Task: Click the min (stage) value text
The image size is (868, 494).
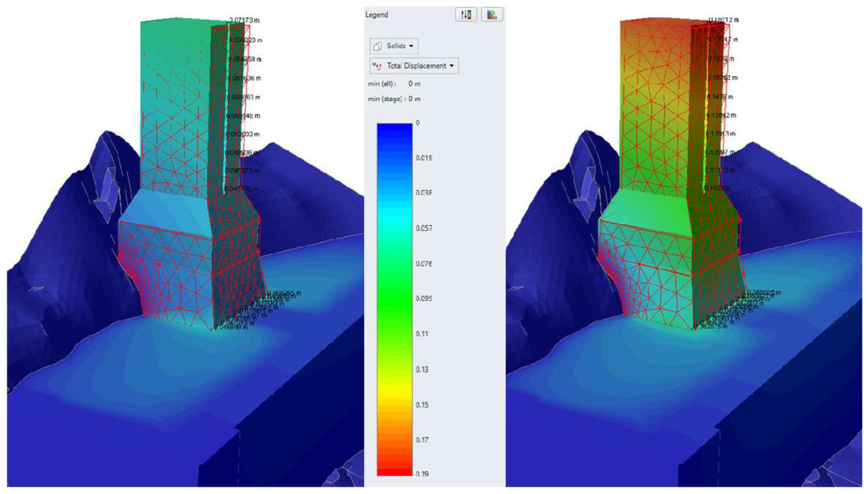Action: [x=414, y=99]
